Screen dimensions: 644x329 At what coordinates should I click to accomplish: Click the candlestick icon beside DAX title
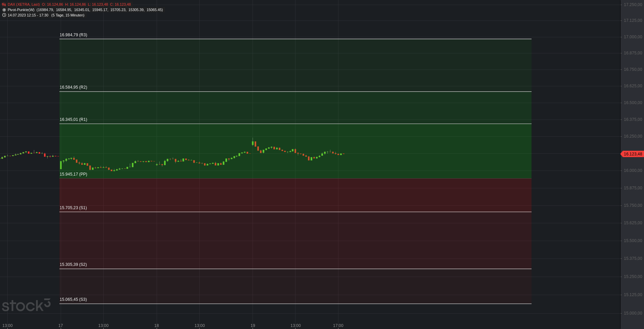[x=4, y=5]
